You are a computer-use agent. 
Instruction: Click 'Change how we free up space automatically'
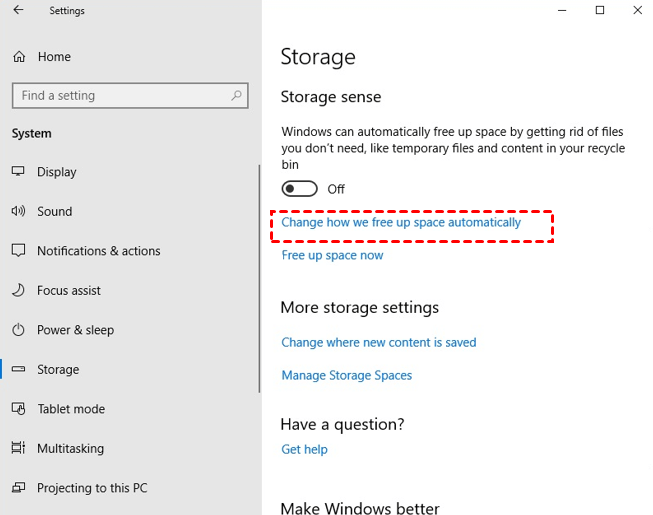coord(401,223)
